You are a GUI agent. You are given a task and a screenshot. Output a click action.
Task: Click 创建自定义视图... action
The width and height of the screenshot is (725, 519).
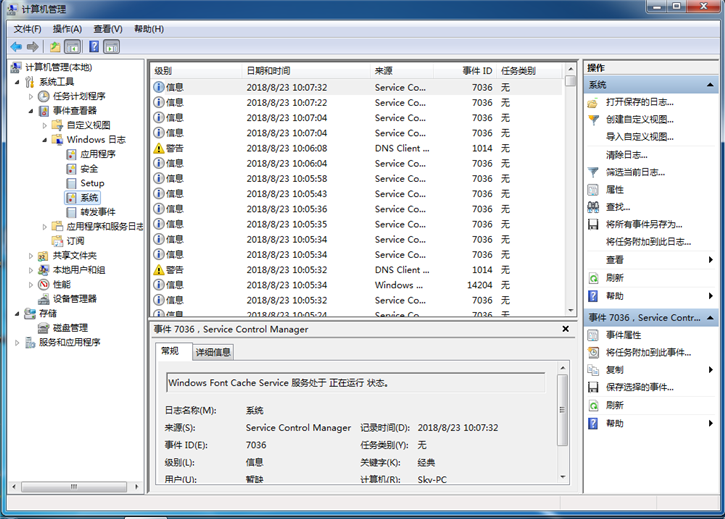639,119
